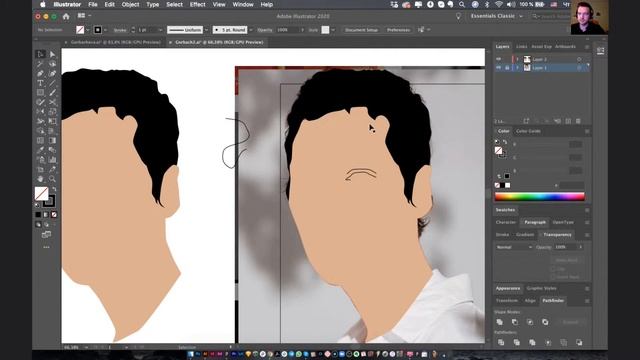Open the Object menu
640x360 pixels.
[x=130, y=4]
